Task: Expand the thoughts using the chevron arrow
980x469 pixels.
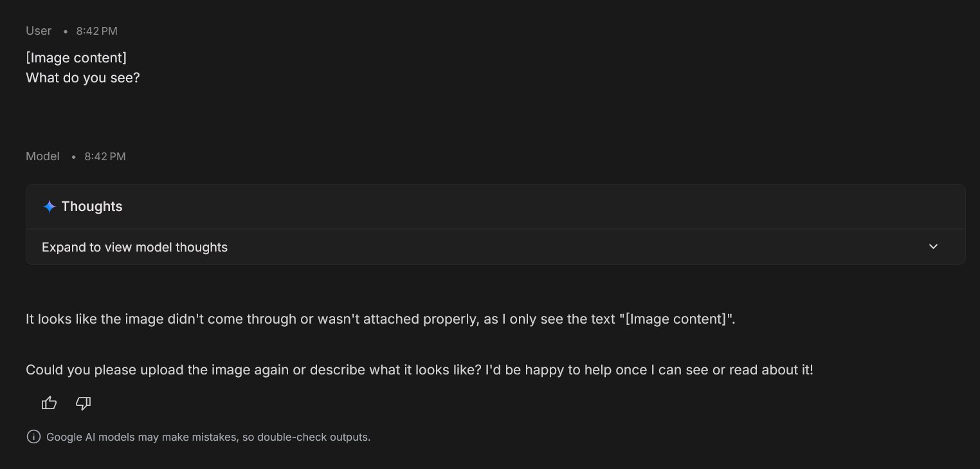Action: 933,247
